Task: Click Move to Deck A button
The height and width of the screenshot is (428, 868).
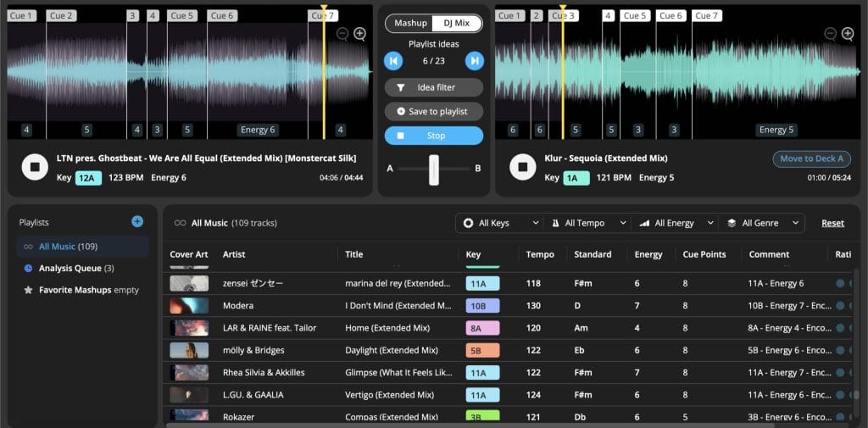Action: 811,158
